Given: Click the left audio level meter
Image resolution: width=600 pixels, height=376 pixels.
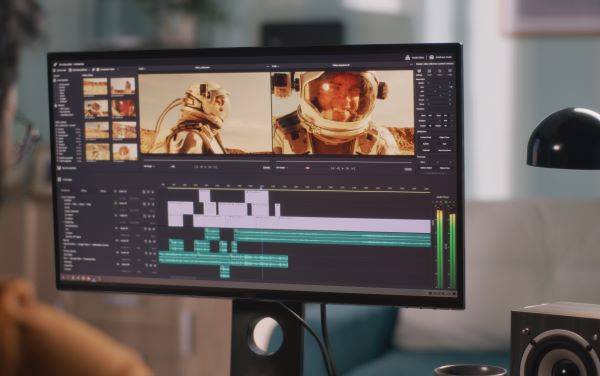Looking at the screenshot, I should [439, 249].
